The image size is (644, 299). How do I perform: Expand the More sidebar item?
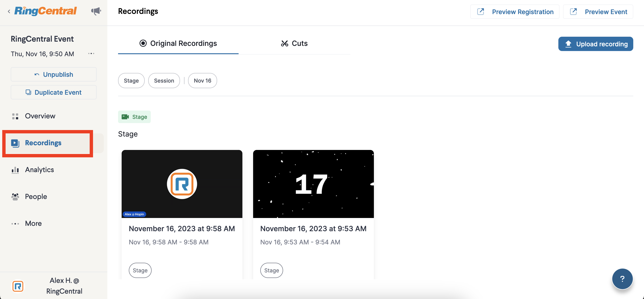tap(33, 223)
